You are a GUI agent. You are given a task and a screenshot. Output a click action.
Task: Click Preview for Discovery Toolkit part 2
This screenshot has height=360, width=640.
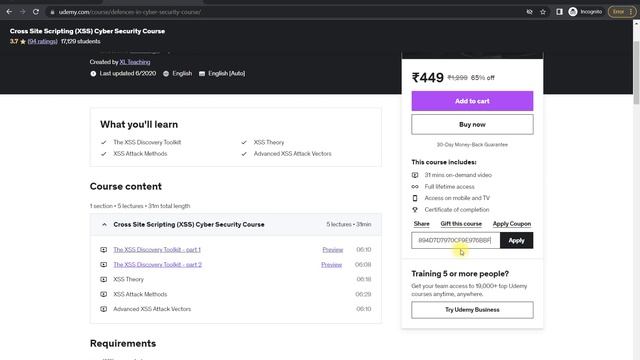point(331,264)
